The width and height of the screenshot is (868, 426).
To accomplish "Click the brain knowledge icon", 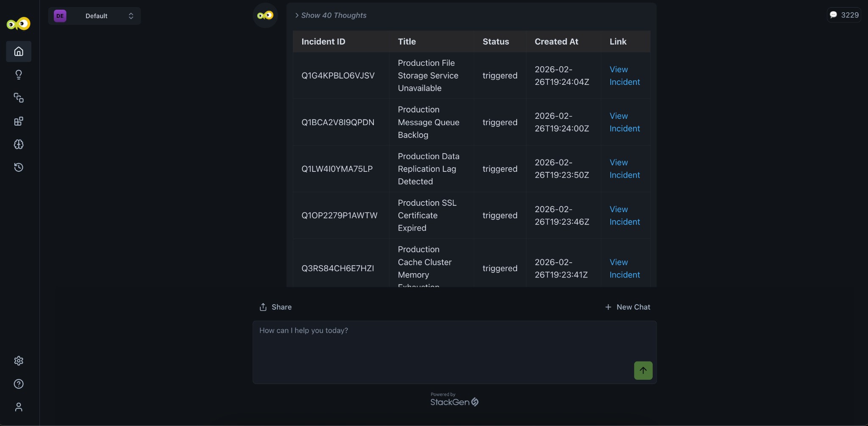I will [19, 144].
